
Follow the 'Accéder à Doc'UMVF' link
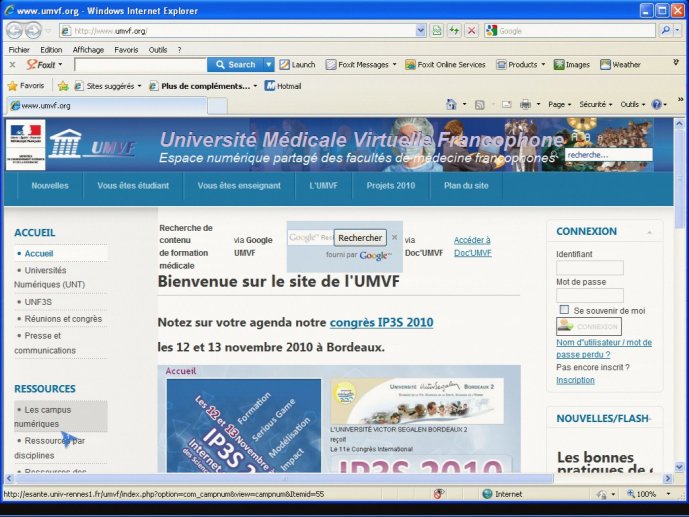472,246
